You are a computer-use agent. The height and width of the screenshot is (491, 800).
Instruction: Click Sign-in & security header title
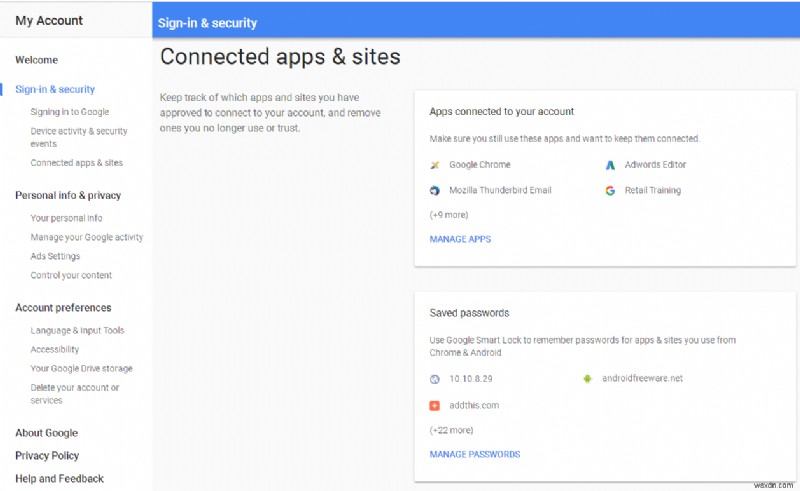207,23
